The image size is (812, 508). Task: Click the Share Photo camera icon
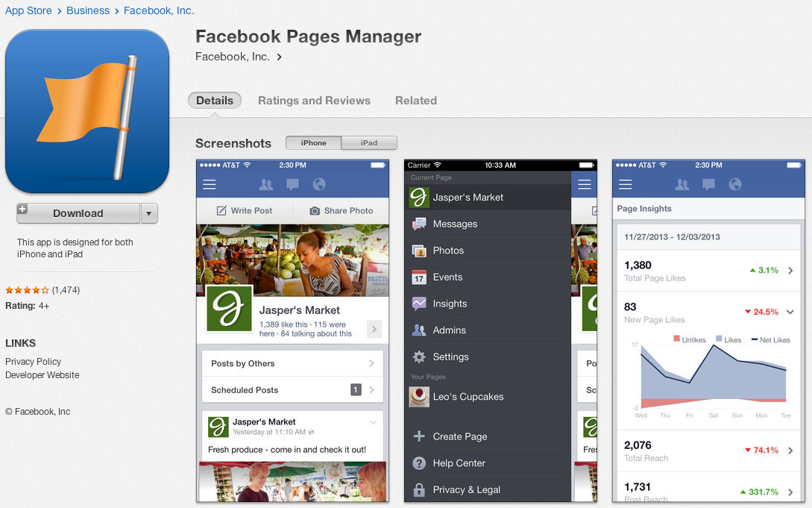(315, 211)
